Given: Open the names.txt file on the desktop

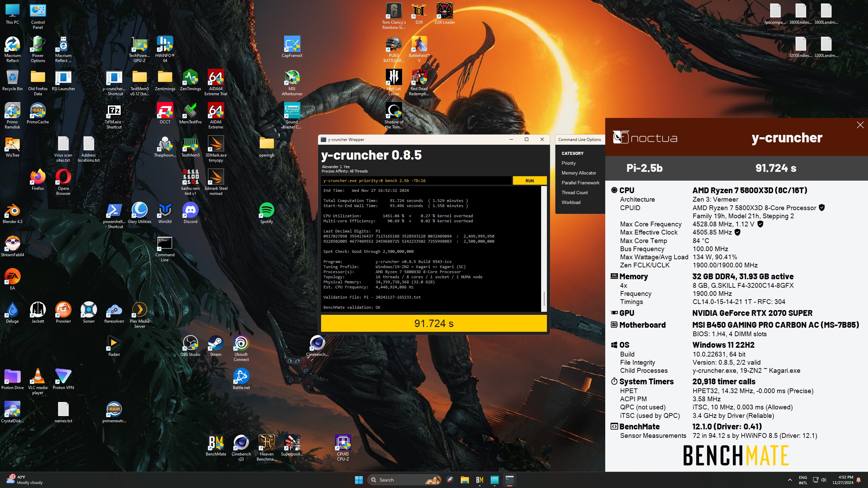Looking at the screenshot, I should pos(63,412).
